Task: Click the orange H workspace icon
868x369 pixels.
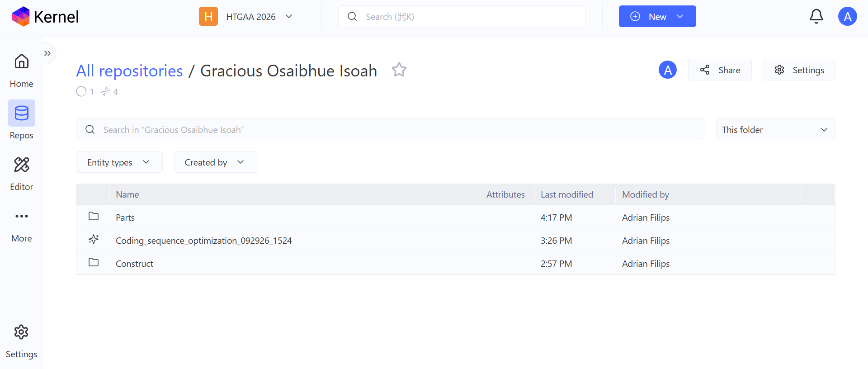Action: click(x=208, y=17)
